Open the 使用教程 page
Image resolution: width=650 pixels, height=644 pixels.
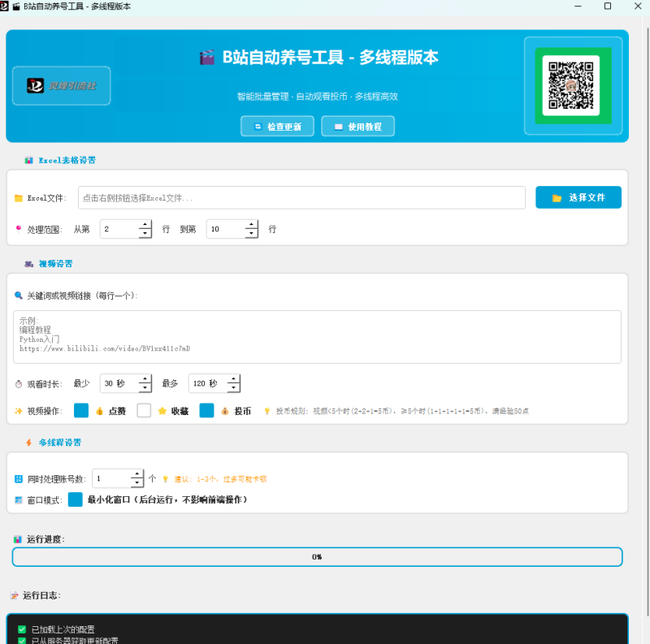coord(357,126)
